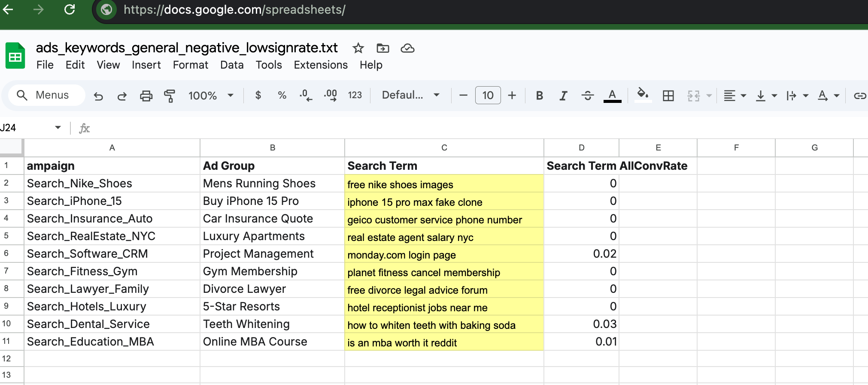Open the Help menu
Screen dimensions: 868x385
pyautogui.click(x=371, y=65)
